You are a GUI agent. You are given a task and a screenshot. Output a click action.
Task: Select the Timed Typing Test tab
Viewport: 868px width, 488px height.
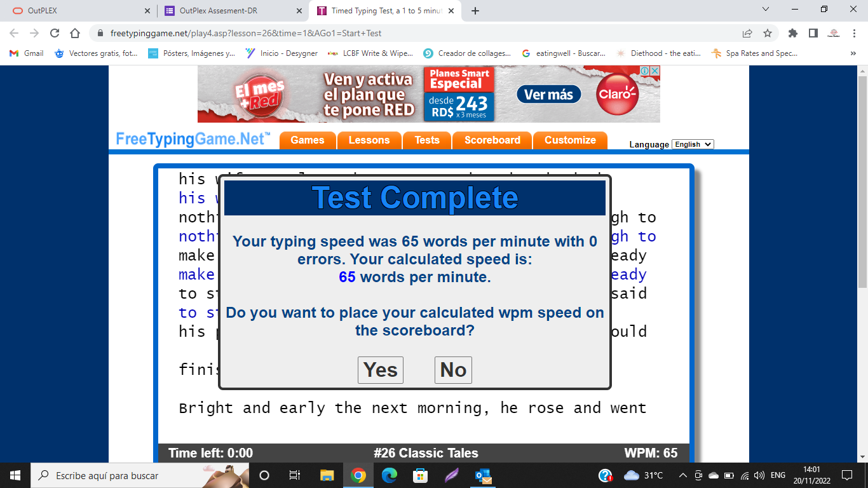pos(385,11)
